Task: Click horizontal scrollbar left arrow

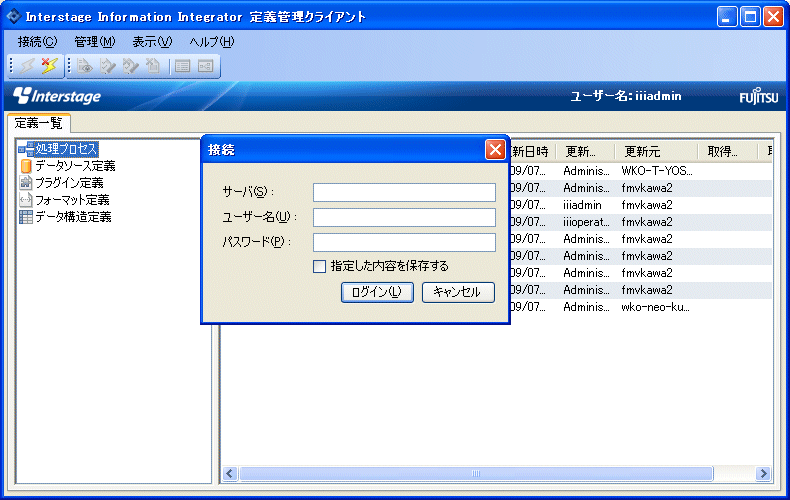Action: (230, 474)
